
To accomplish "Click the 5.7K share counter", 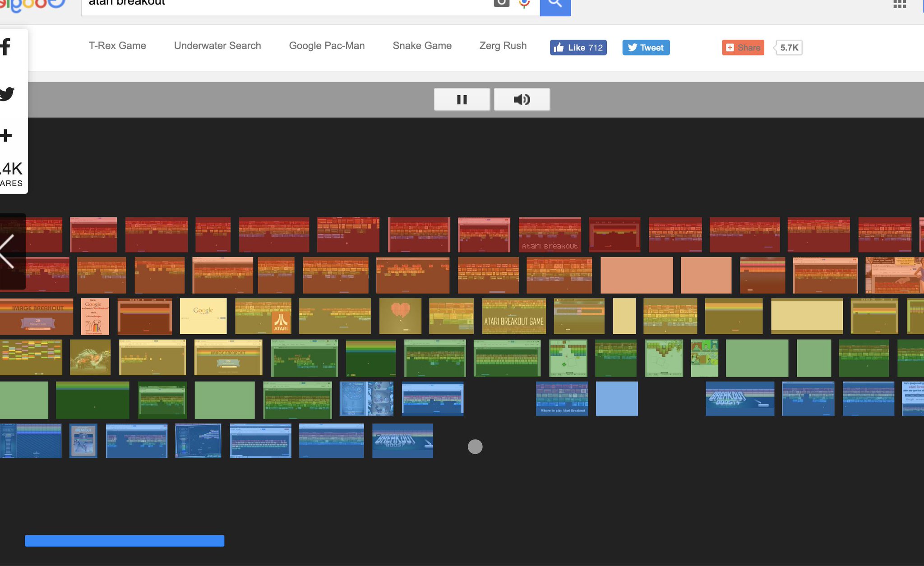I will click(789, 47).
